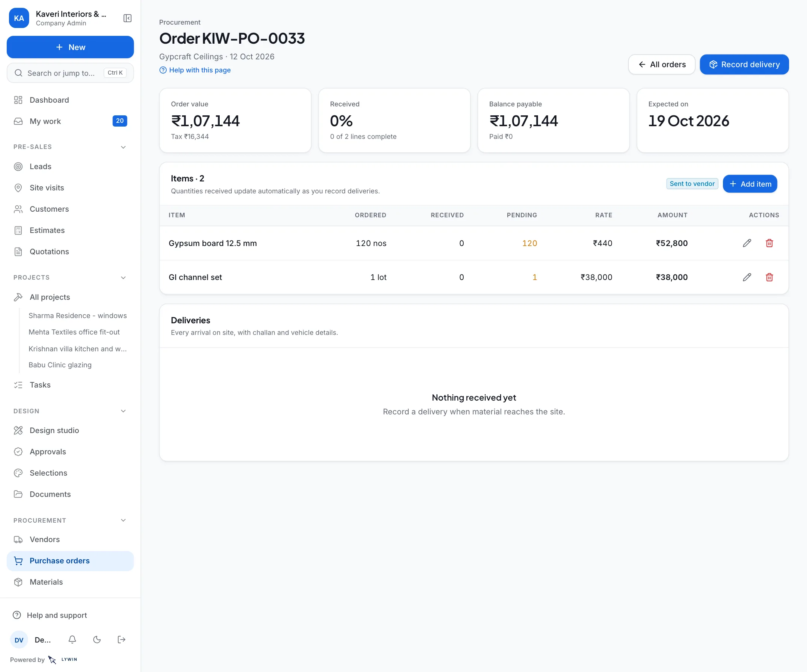Navigate to Site visits
Viewport: 807px width, 672px height.
[70, 188]
